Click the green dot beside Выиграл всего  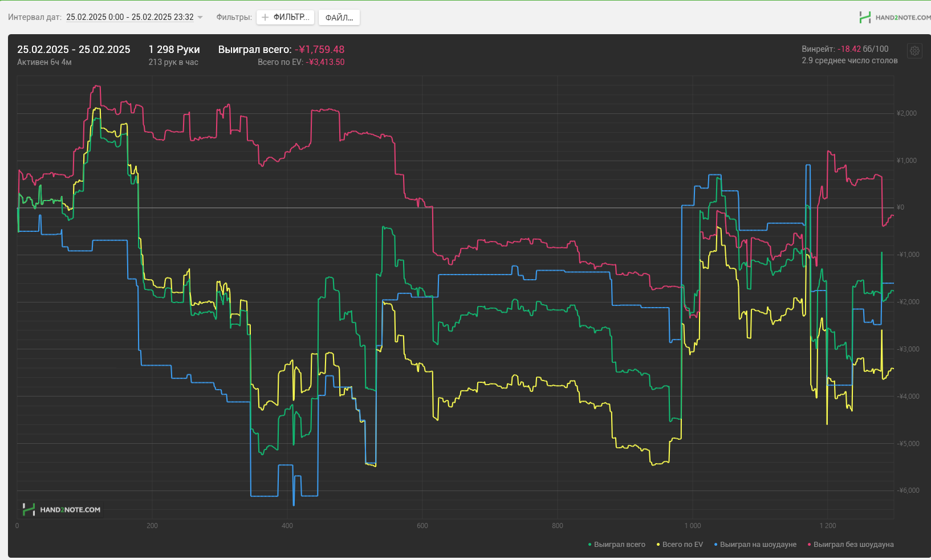click(590, 545)
